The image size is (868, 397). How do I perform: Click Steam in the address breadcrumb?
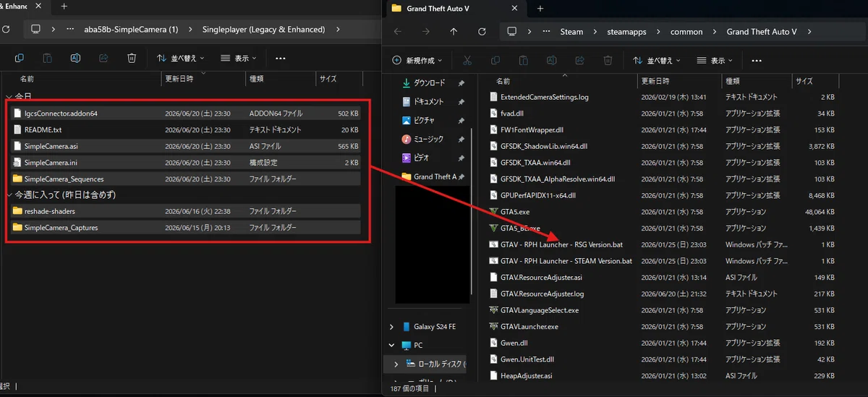571,32
